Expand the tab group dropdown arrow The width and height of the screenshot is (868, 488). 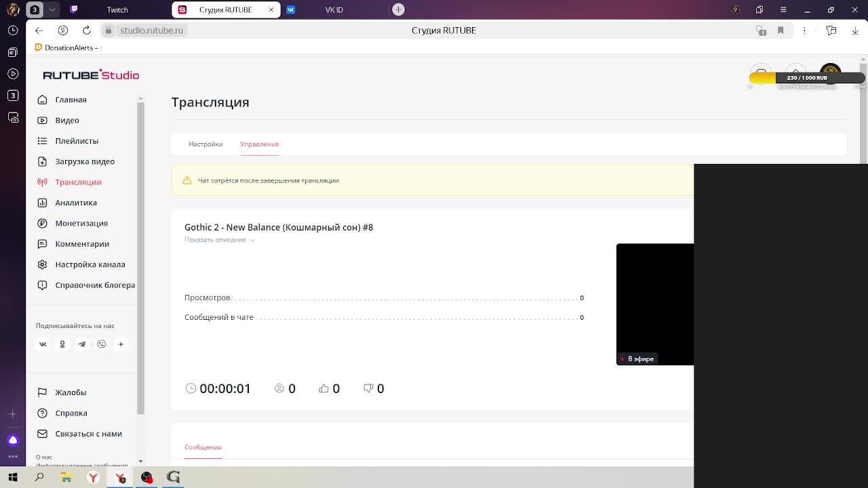pos(52,9)
